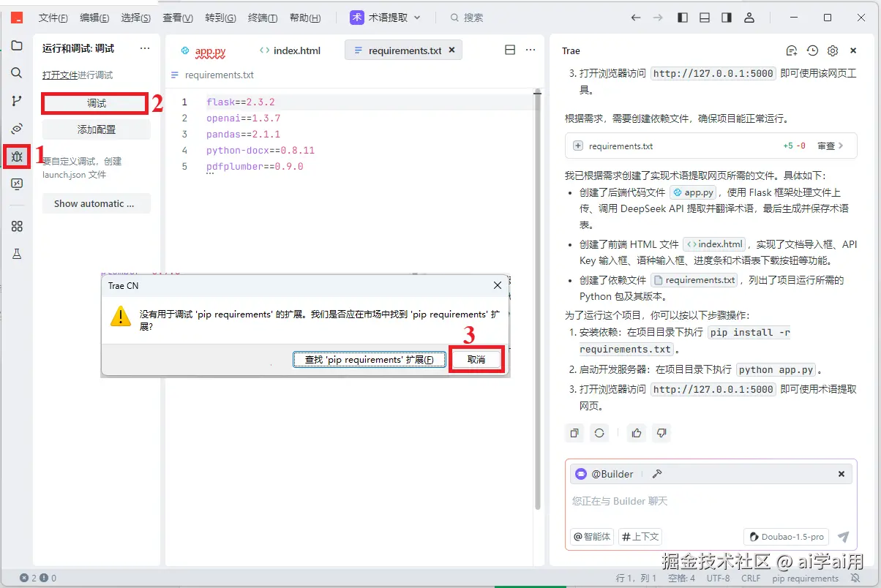Open the 选择(S) menu

click(136, 18)
